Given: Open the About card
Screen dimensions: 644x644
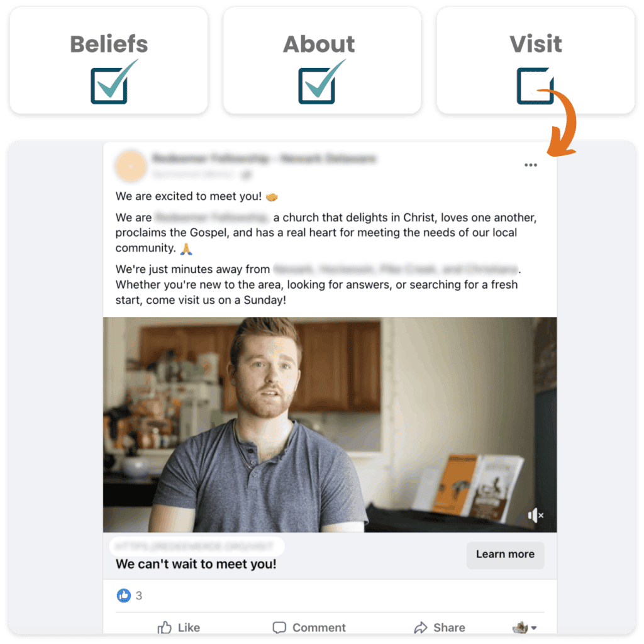Looking at the screenshot, I should coord(322,60).
